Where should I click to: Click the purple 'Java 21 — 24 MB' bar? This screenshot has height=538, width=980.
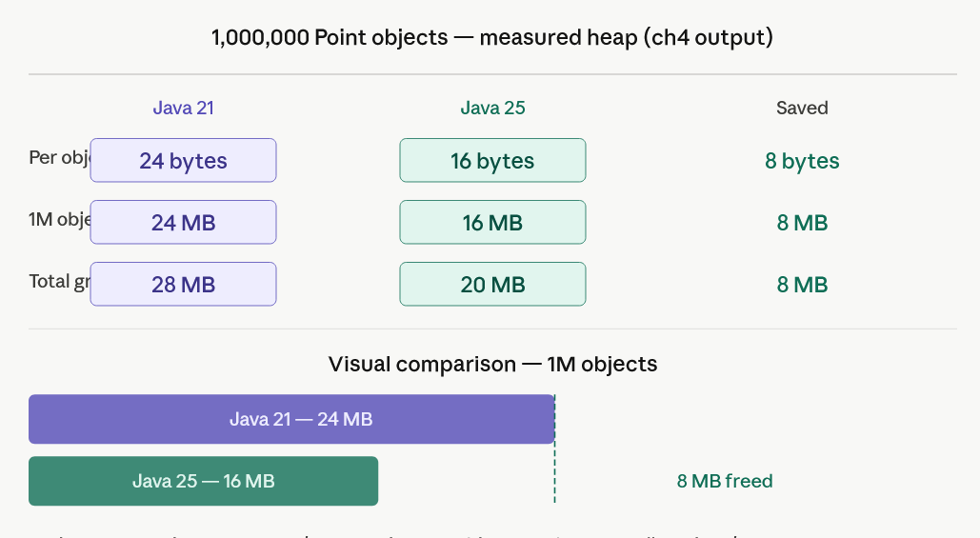click(291, 419)
